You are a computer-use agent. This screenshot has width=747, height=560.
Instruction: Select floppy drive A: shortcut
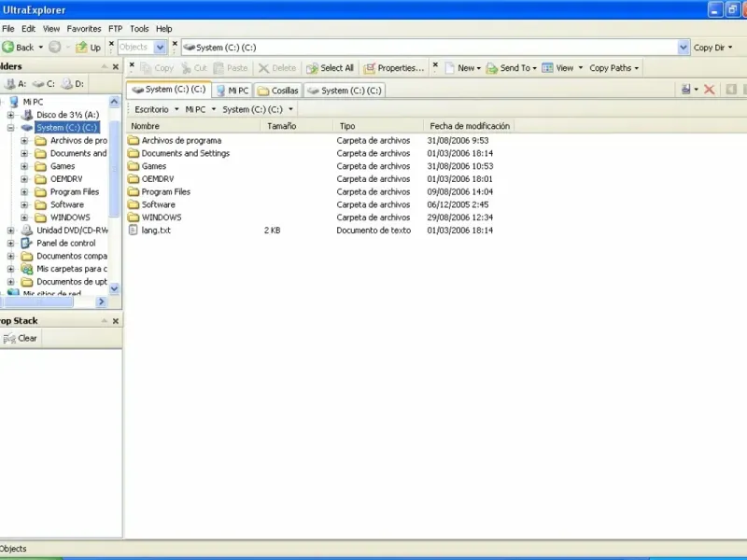[x=15, y=84]
